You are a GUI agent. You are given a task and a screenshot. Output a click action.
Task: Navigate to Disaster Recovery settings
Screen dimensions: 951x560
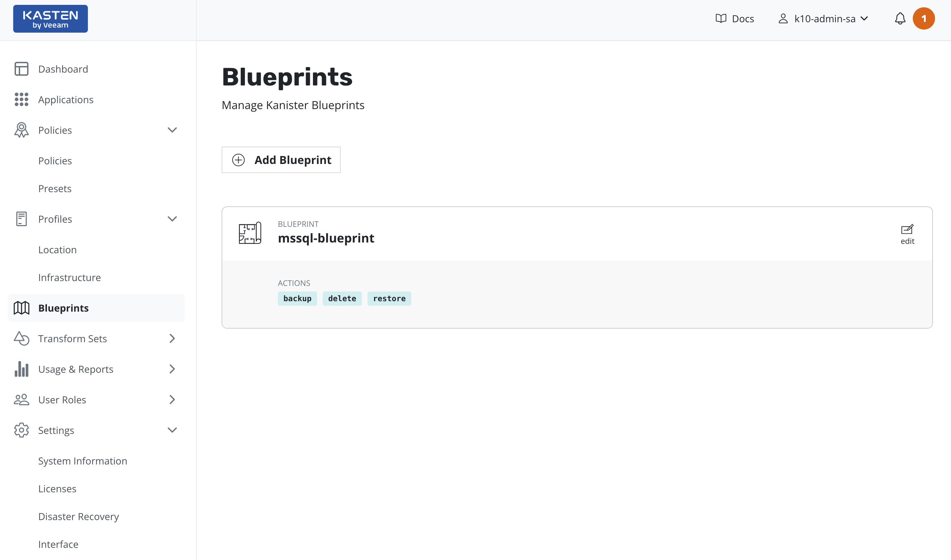tap(78, 516)
